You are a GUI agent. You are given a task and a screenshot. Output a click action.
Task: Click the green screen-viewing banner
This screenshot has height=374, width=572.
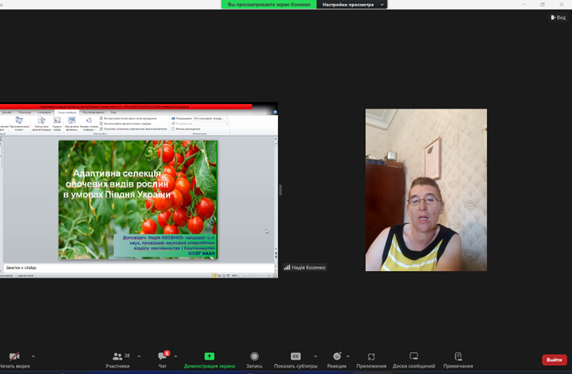(269, 4)
